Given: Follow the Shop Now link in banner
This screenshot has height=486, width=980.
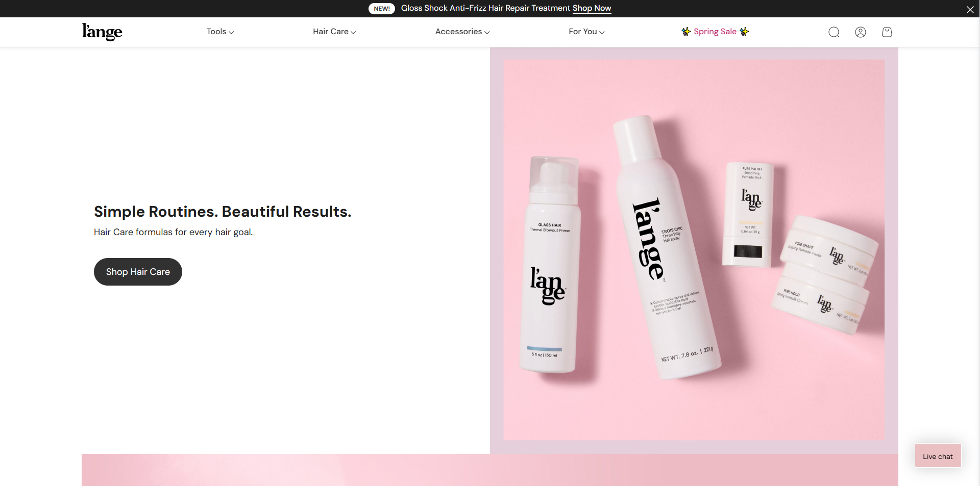Looking at the screenshot, I should pos(592,8).
